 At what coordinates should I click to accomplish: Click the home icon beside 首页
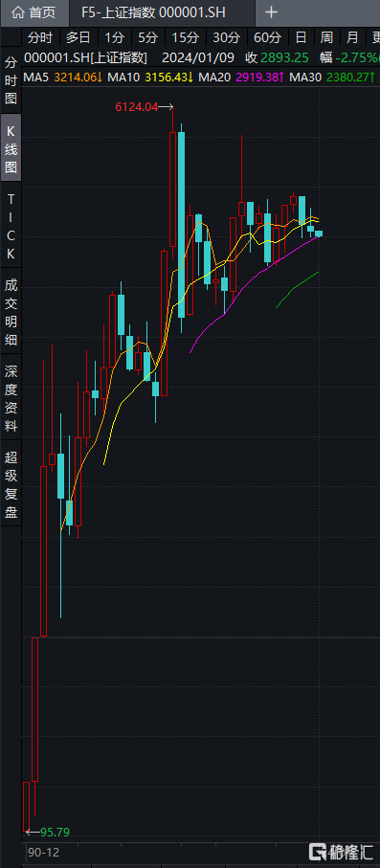coord(18,12)
